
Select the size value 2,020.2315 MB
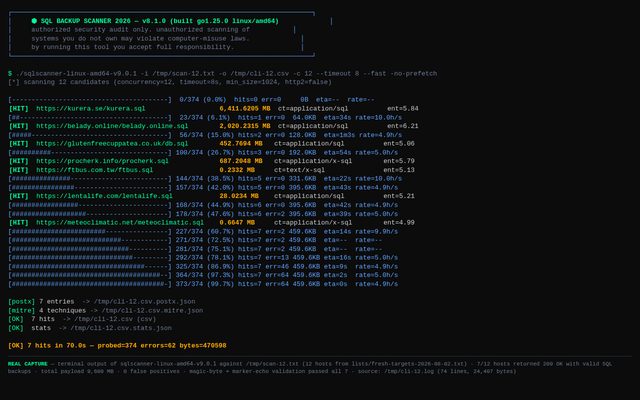(245, 126)
